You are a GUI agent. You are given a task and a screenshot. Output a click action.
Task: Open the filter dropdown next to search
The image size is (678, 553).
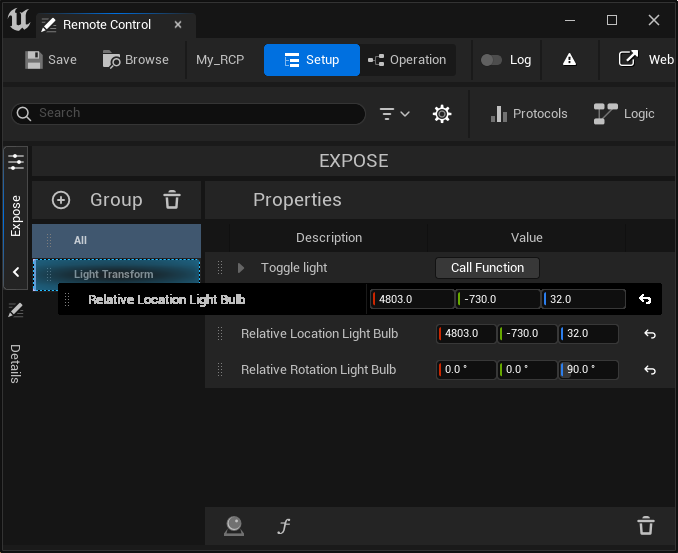click(395, 114)
